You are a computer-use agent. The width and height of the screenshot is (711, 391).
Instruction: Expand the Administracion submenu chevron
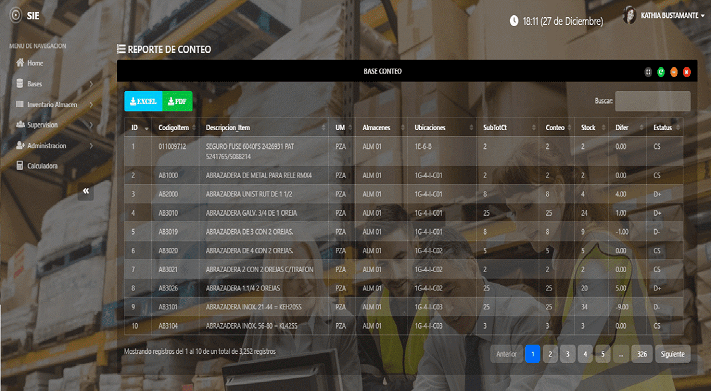[91, 146]
